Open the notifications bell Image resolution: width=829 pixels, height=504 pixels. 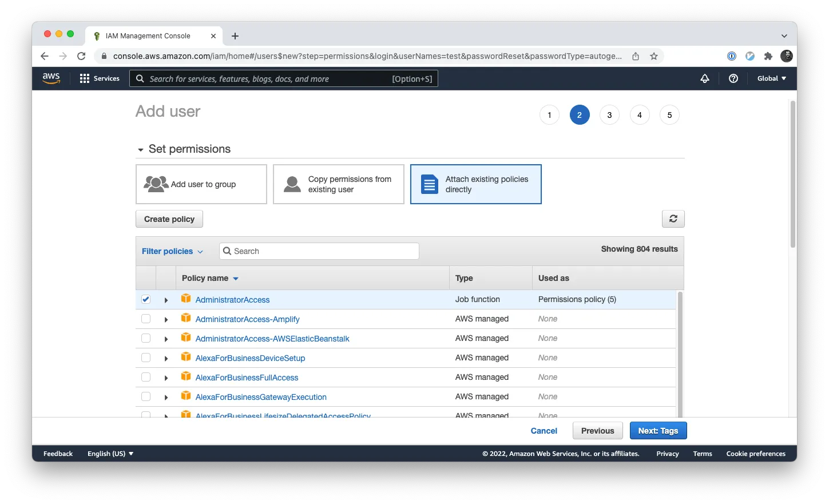point(705,78)
